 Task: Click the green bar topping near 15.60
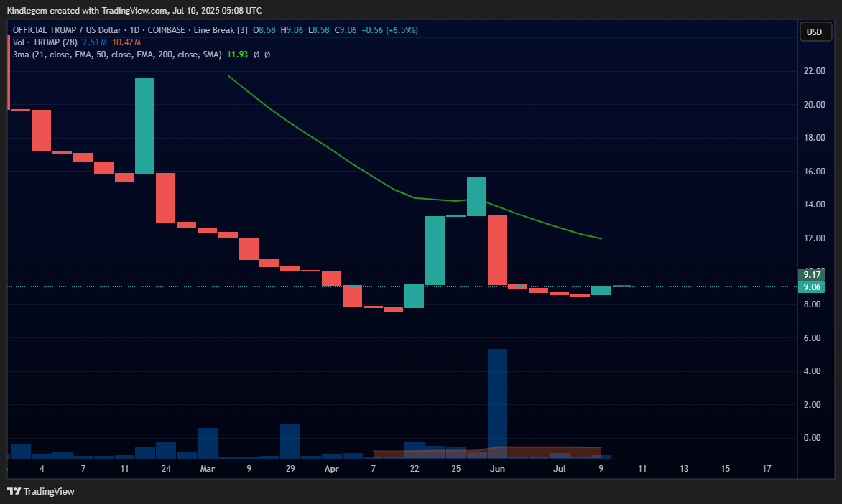coord(477,197)
